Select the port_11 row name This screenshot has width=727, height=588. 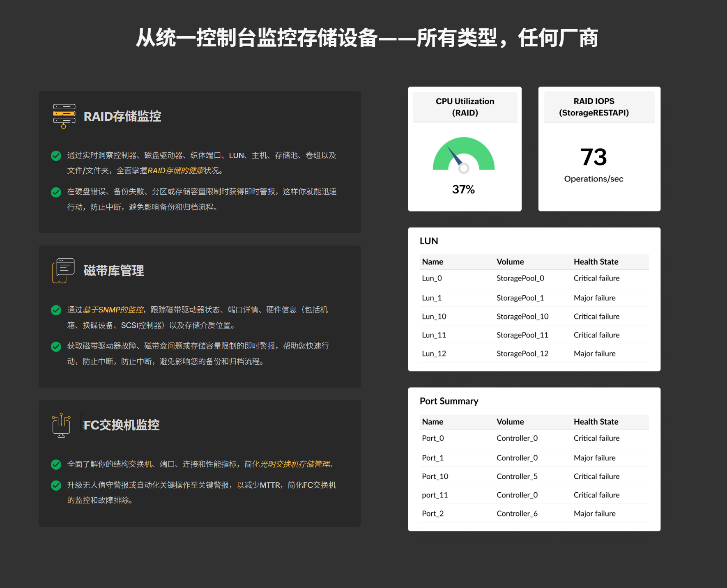tap(435, 495)
